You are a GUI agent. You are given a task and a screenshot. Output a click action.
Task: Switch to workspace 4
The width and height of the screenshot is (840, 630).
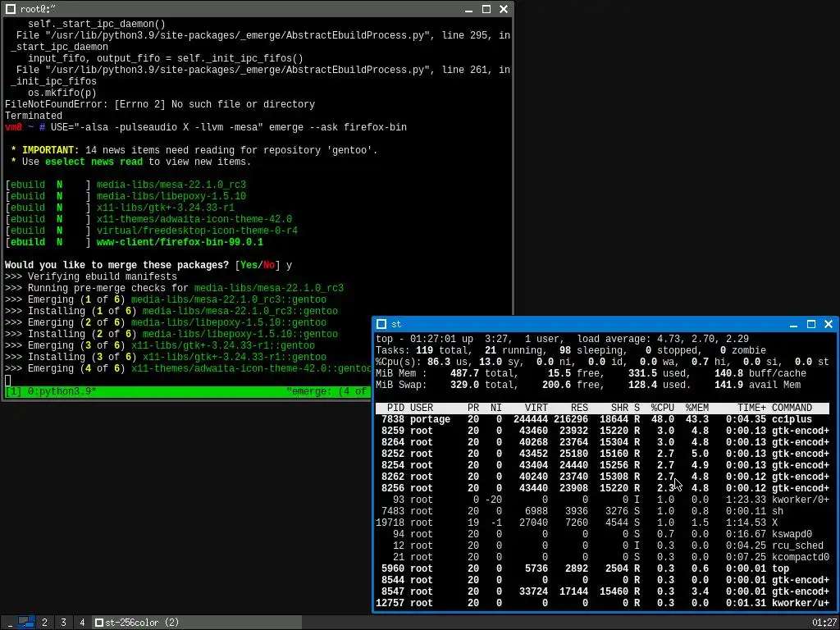[82, 623]
